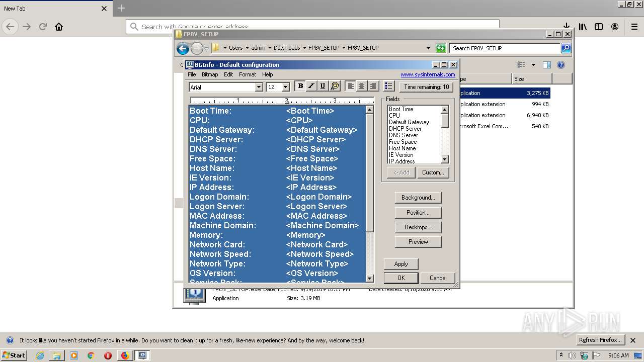Open the Edit menu in BGInfo
Screen dimensions: 644x362
coord(228,74)
